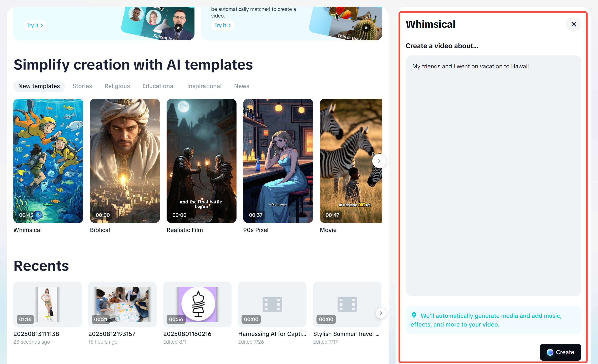Click the left Try it link
This screenshot has width=598, height=364.
pyautogui.click(x=35, y=25)
